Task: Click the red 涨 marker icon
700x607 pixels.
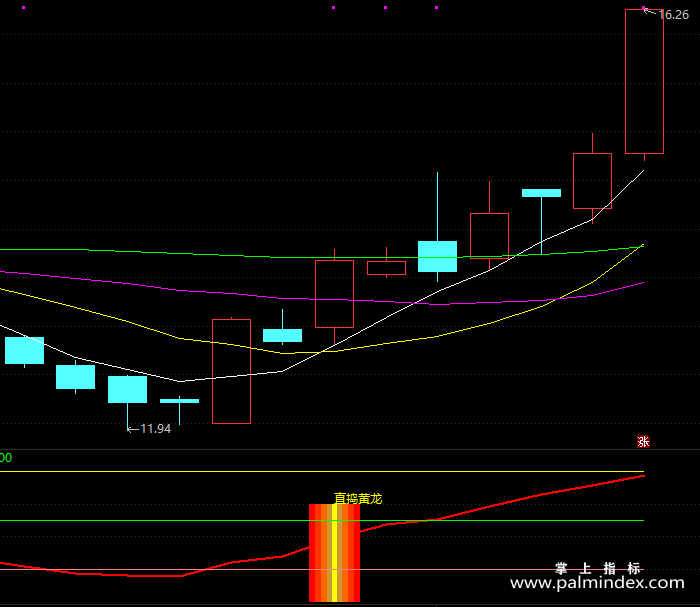Action: tap(643, 441)
